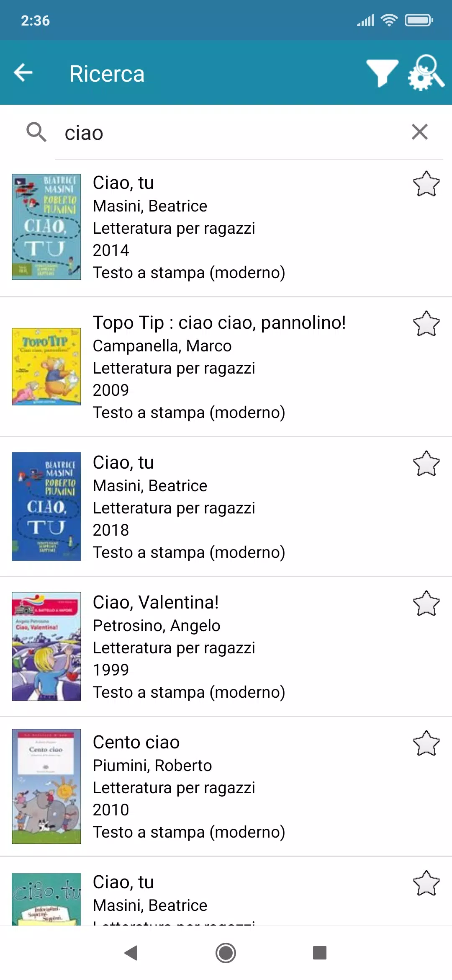The height and width of the screenshot is (980, 452).
Task: Select the Cento ciao title
Action: pos(136,743)
